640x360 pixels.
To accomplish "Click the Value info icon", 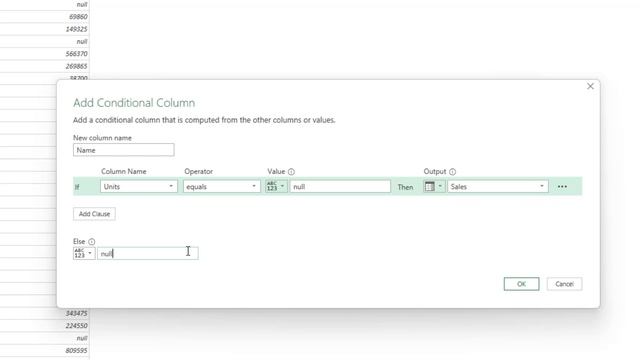I will coord(291,172).
